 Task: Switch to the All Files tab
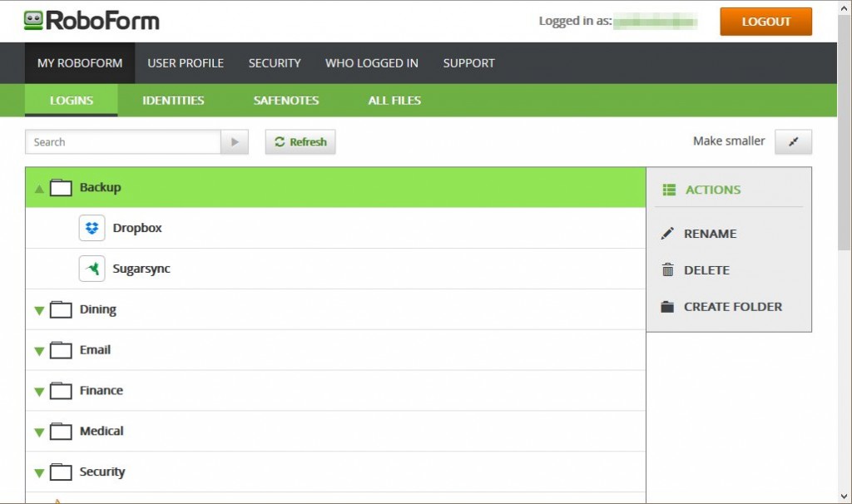pyautogui.click(x=394, y=101)
